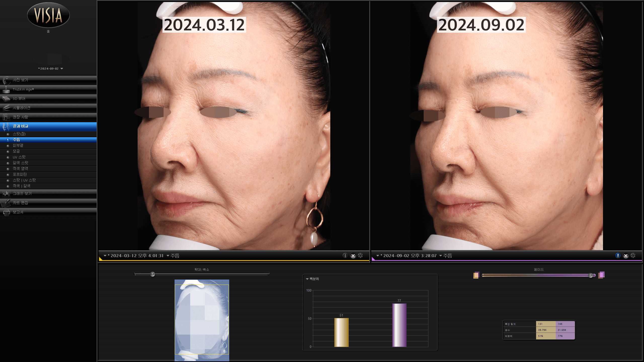
Task: Open the 차트 편집 chart editor
Action: (x=48, y=203)
